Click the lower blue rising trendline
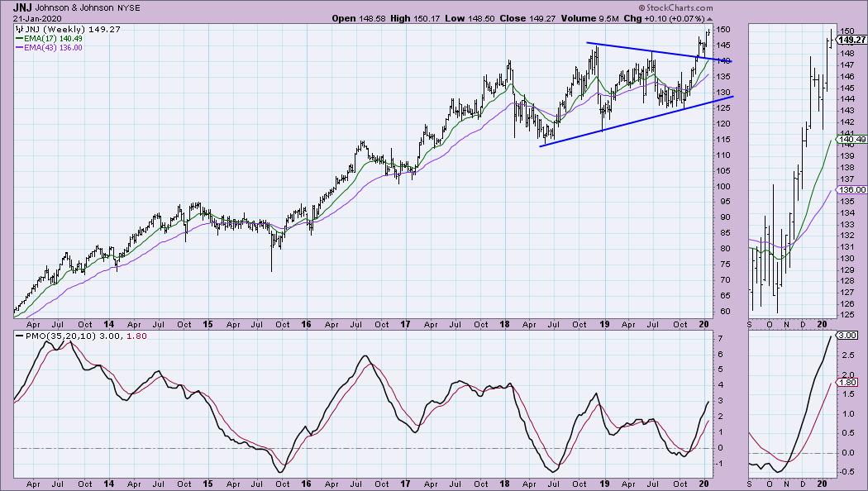 coord(636,122)
